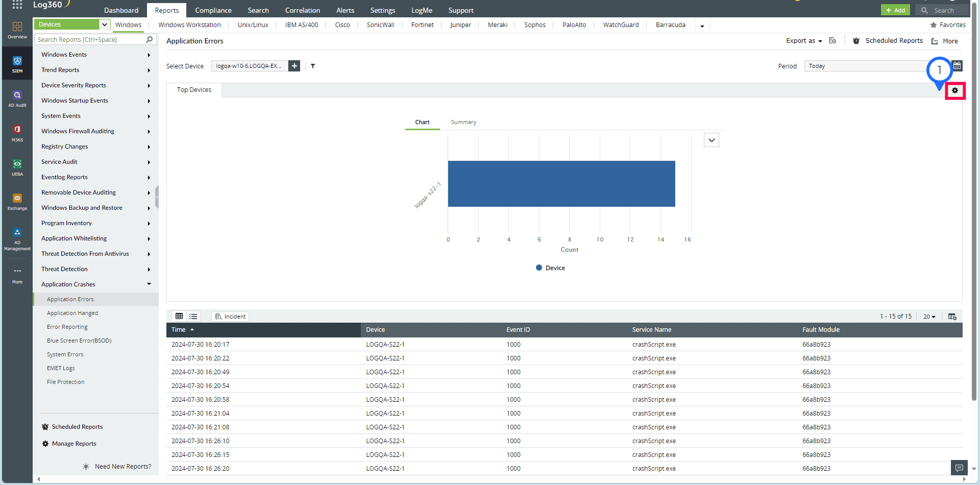Viewport: 980px width, 485px height.
Task: Toggle the Device series in chart legend
Action: tap(550, 268)
